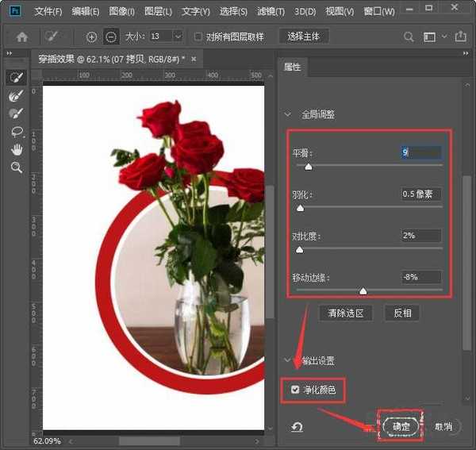Collapse the 全局调整 section
Viewport: 476px width, 450px height.
pyautogui.click(x=288, y=114)
